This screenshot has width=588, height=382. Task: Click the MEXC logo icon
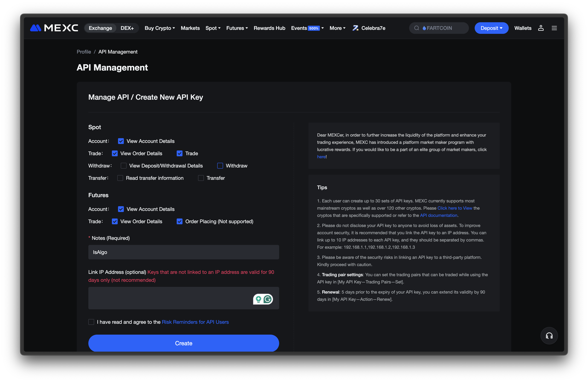36,28
